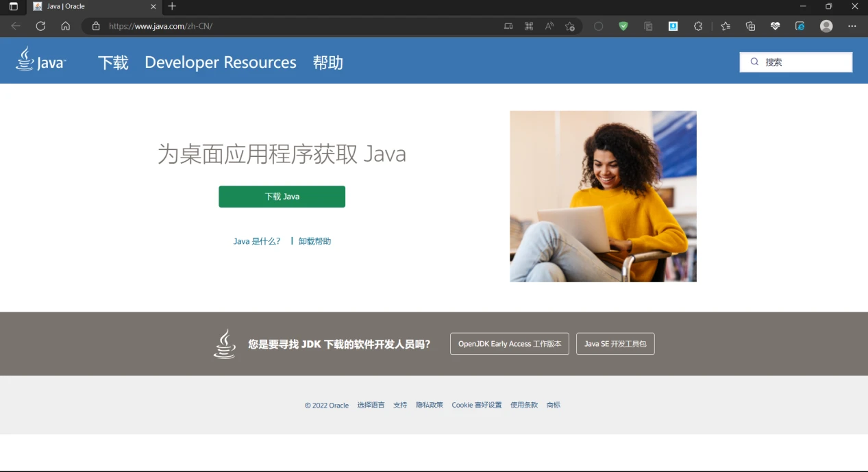Add this page to favorites
868x472 pixels.
(570, 26)
